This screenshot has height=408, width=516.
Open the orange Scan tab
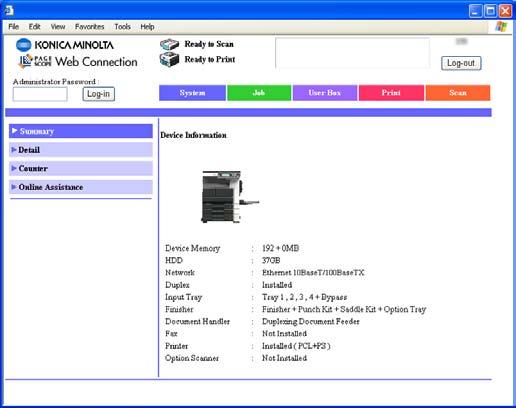click(458, 93)
